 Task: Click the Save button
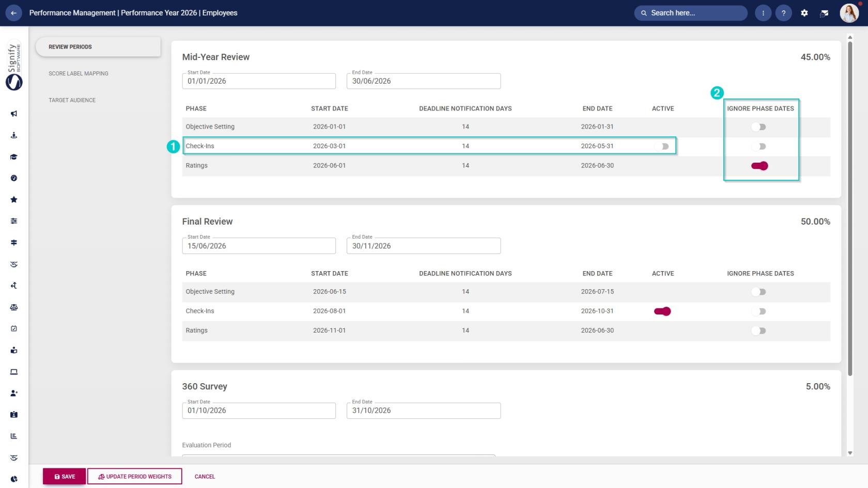[x=64, y=476]
